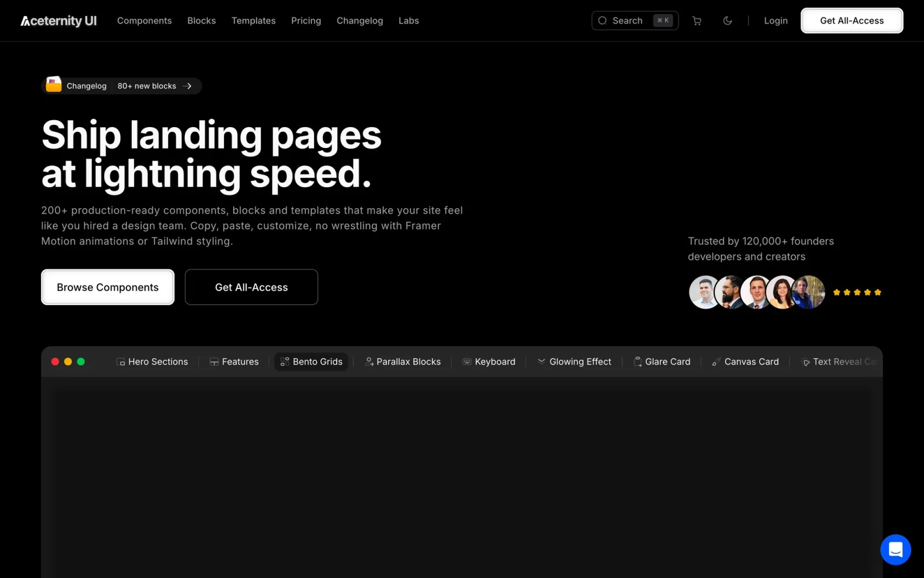Click 'Trusted by 120,000+ founders' text
The height and width of the screenshot is (578, 924).
(x=761, y=249)
